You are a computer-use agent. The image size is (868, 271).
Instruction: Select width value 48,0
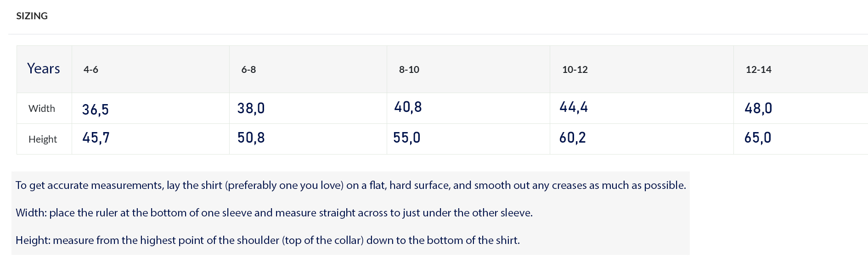pos(758,108)
